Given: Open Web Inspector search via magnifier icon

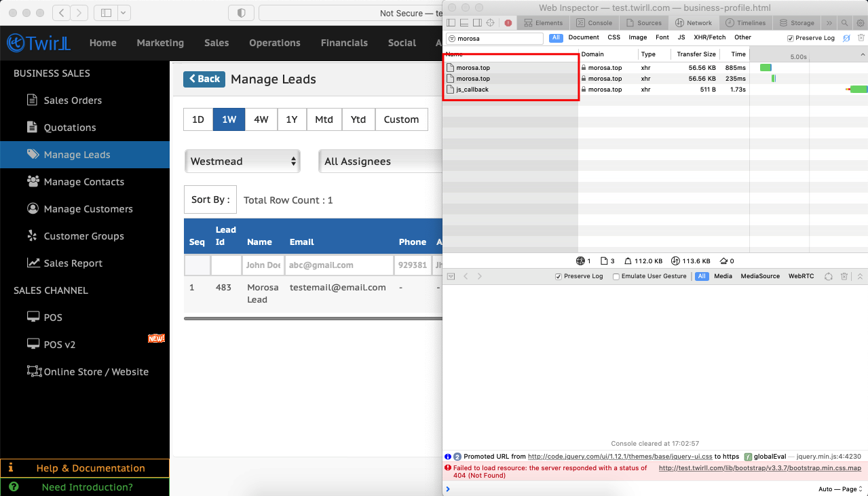Looking at the screenshot, I should 845,23.
